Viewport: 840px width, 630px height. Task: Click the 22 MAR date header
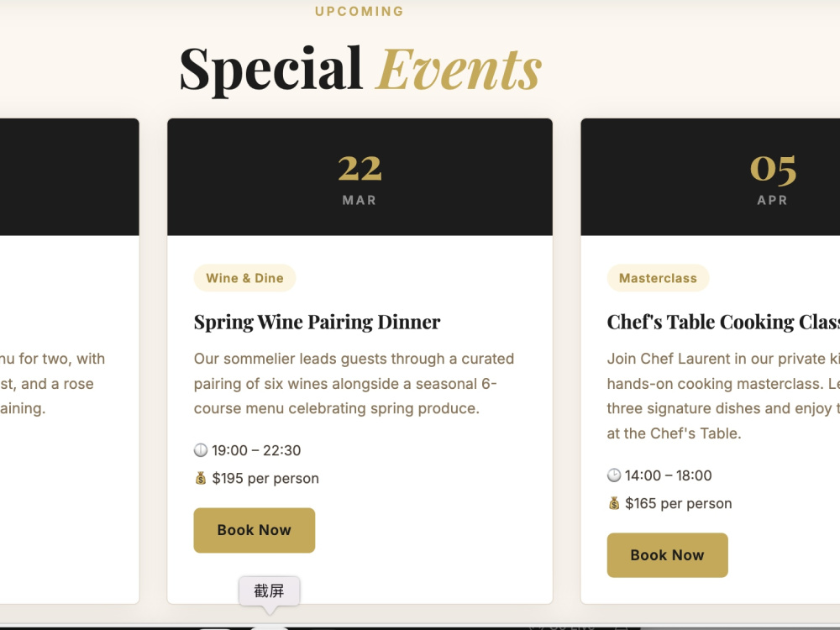point(360,177)
